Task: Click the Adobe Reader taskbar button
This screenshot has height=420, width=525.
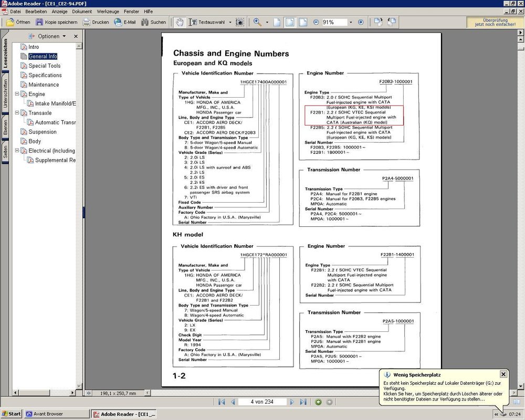Action: [x=124, y=414]
